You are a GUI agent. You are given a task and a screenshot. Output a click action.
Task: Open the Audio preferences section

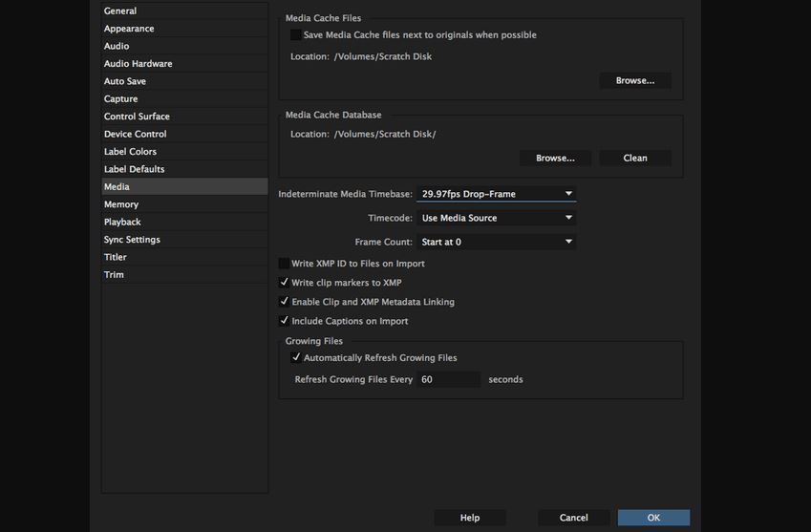[184, 46]
